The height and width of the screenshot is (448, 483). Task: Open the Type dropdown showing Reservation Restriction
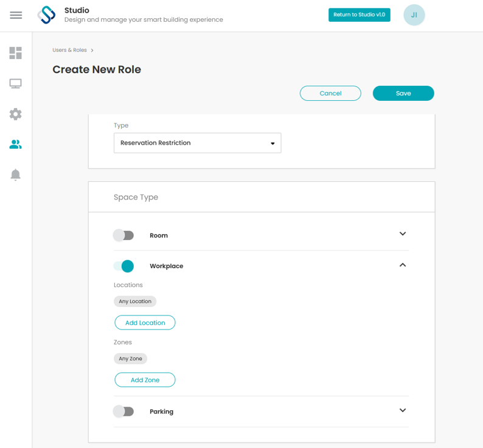(x=198, y=143)
